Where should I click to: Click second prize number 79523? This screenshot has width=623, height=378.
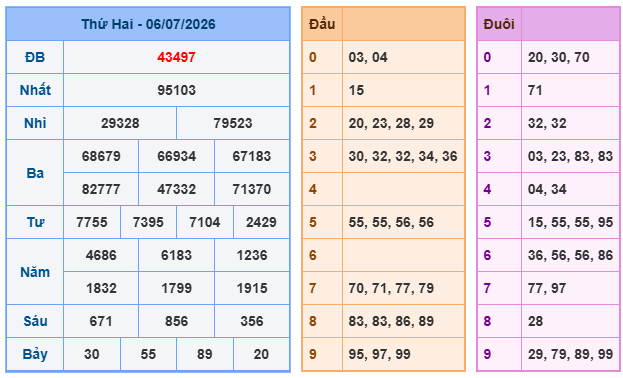(233, 123)
